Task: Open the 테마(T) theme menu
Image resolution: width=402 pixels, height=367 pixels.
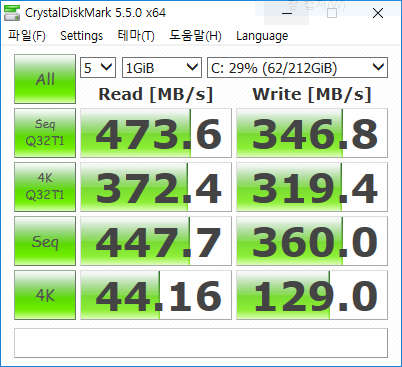Action: (x=136, y=36)
